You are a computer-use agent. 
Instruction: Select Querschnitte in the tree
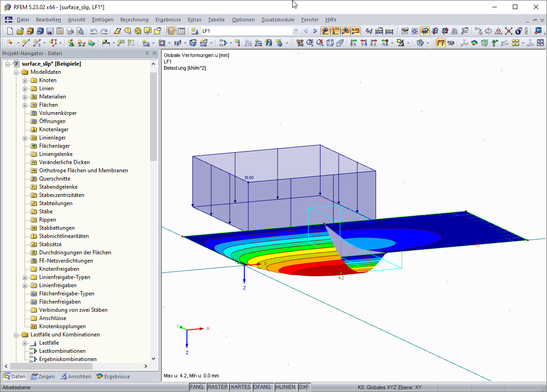pyautogui.click(x=55, y=179)
